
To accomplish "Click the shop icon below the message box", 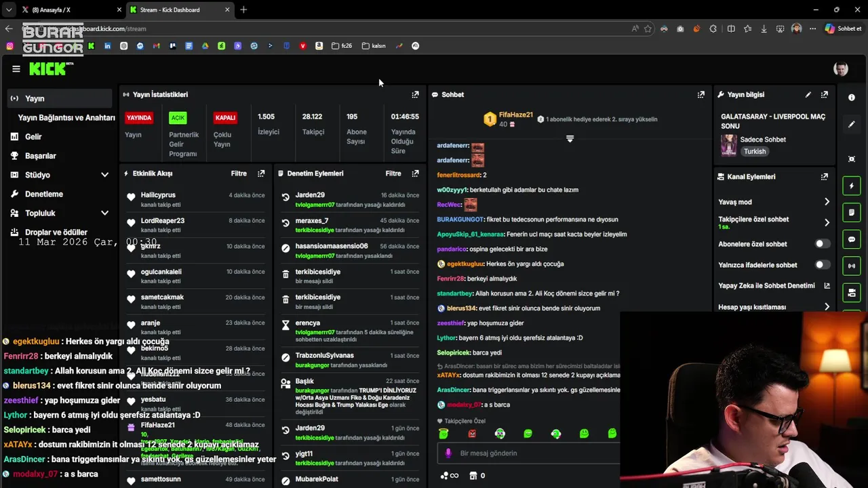I will [x=474, y=476].
